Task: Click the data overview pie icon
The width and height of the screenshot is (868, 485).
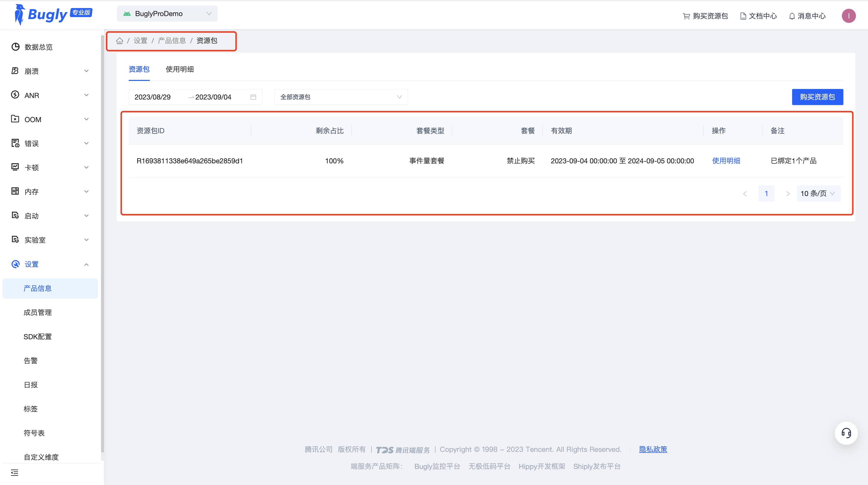Action: point(15,47)
